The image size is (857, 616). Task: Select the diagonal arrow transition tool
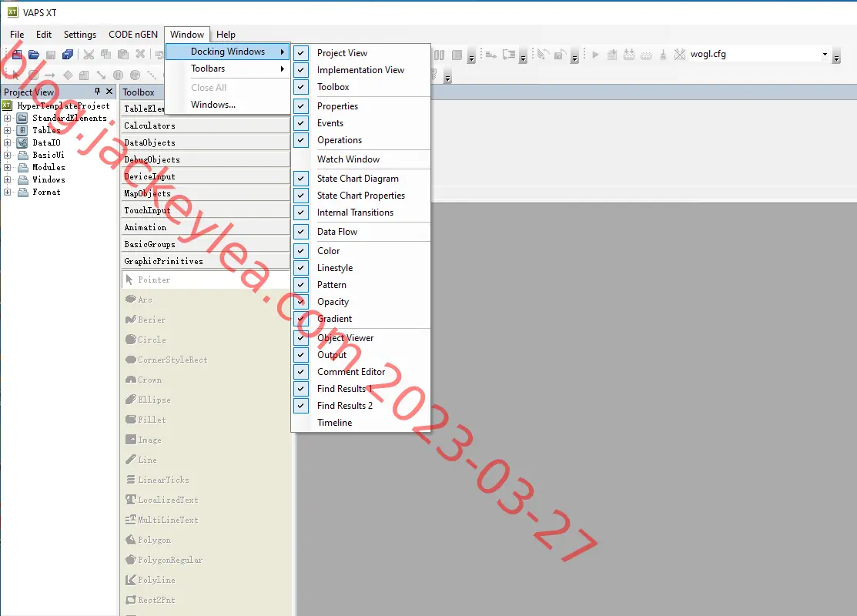101,75
